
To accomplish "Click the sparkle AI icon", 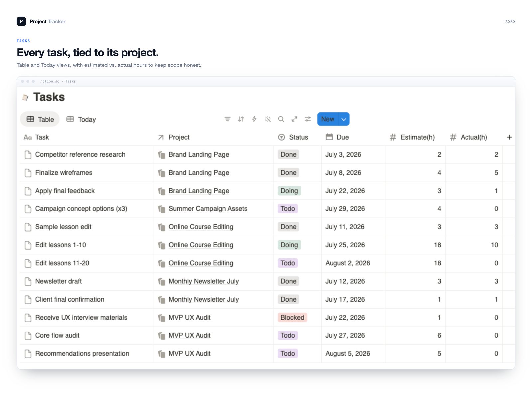I will [x=268, y=119].
